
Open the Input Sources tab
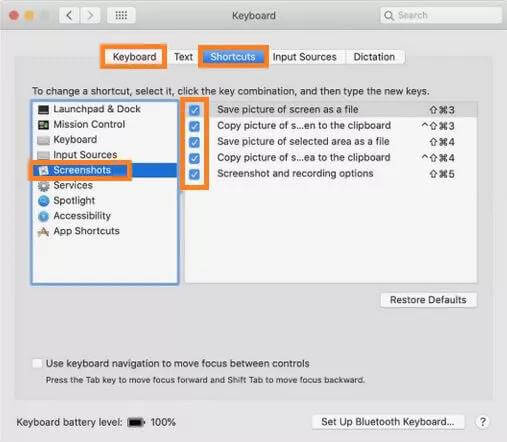[x=305, y=57]
